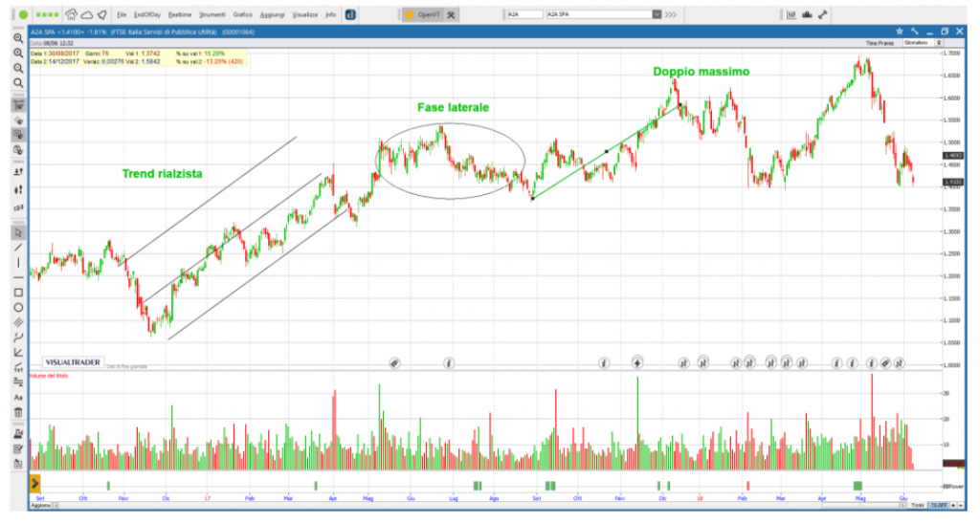Click the >>> next stock arrows
The image size is (980, 523).
(x=671, y=14)
